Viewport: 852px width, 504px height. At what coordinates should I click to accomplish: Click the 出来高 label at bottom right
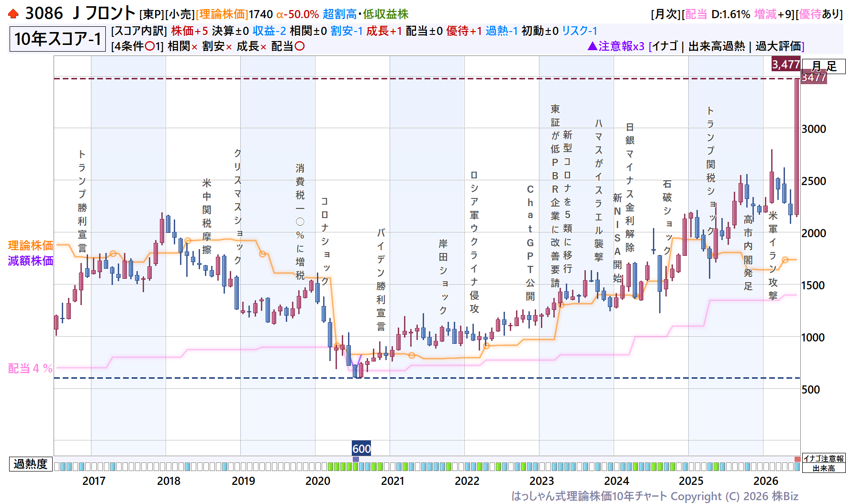[824, 468]
